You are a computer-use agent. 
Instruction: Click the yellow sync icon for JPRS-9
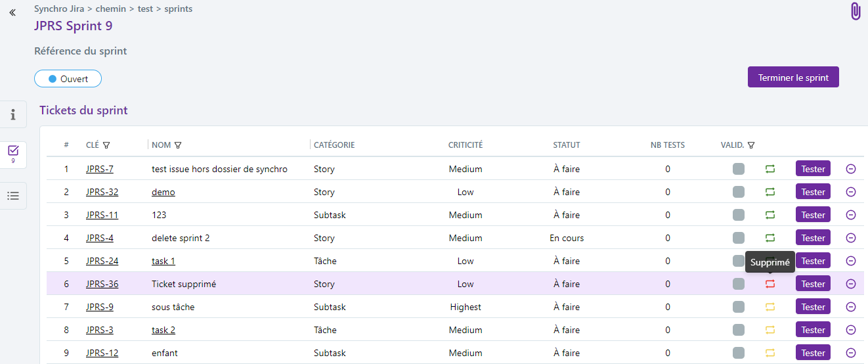[770, 307]
